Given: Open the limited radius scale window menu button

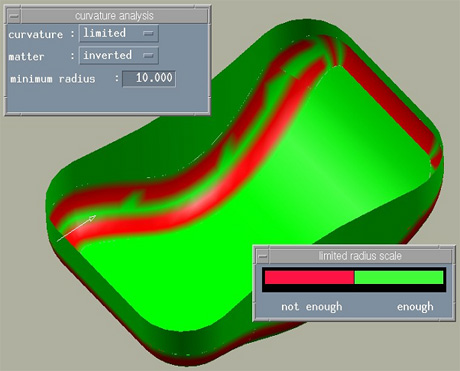Looking at the screenshot, I should point(263,256).
